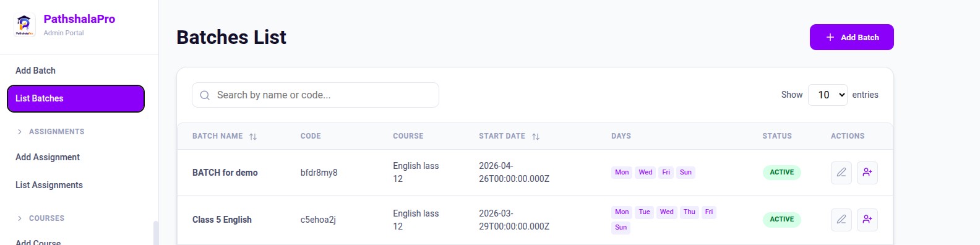Edit the BATCH for demo row
This screenshot has width=980, height=245.
pos(841,173)
